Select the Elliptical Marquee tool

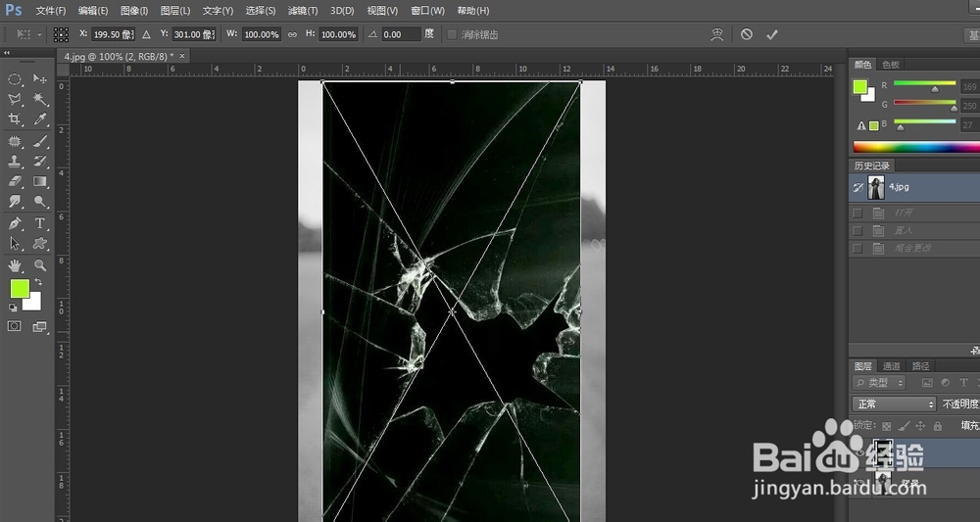(15, 79)
